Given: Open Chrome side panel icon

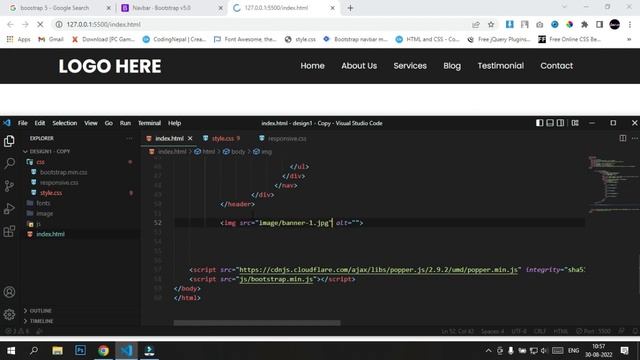Looking at the screenshot, I should [599, 24].
